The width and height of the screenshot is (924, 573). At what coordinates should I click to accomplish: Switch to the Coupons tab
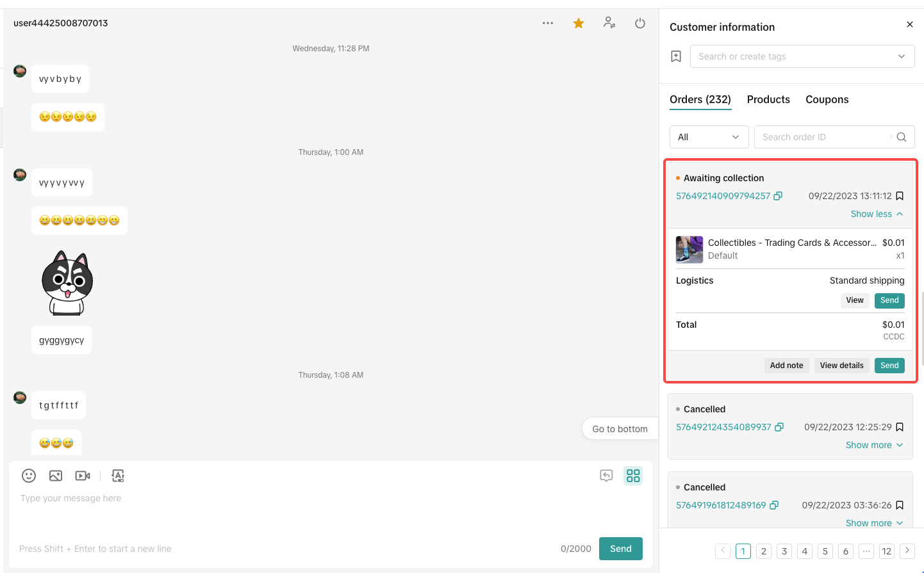click(827, 99)
